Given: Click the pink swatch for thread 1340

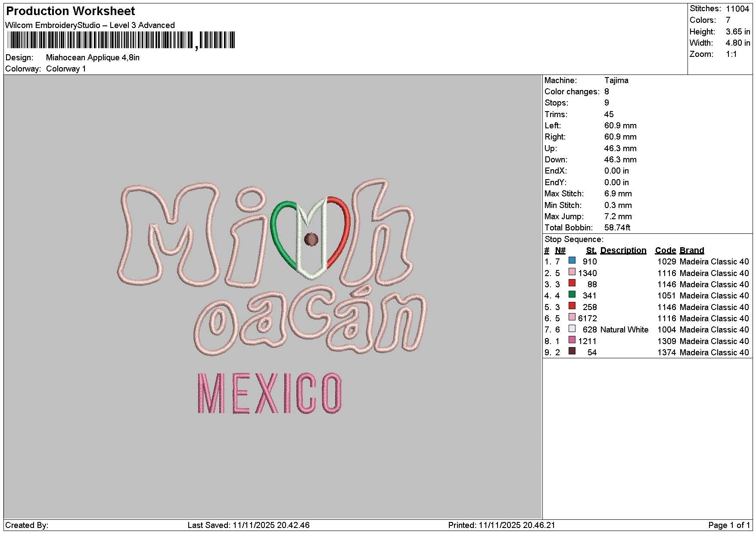Looking at the screenshot, I should coord(572,272).
